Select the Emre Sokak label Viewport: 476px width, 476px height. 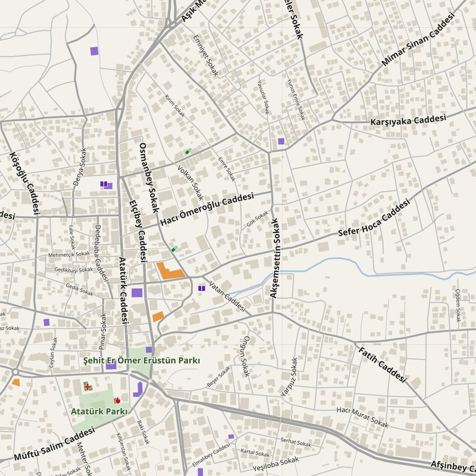227,169
